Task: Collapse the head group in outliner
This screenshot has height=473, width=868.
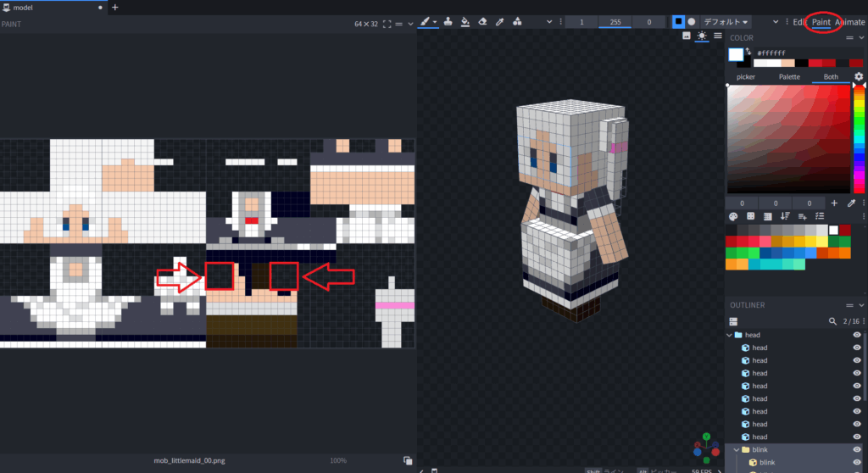Action: coord(729,335)
